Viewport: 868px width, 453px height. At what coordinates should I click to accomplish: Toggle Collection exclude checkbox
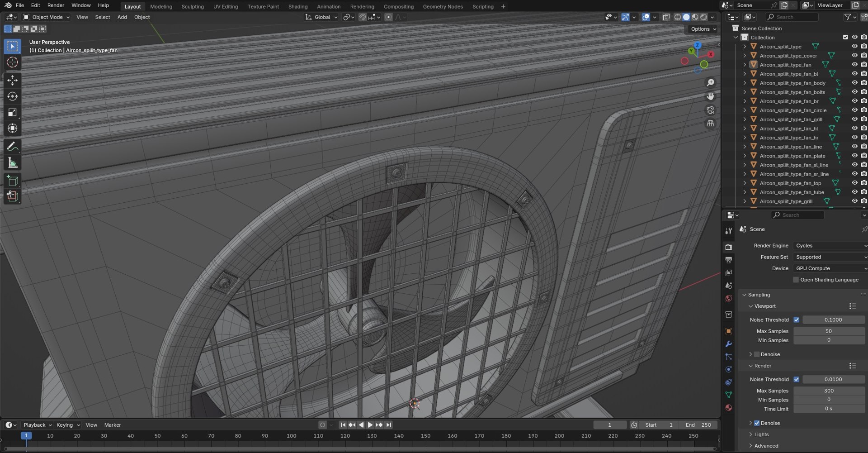pos(845,38)
